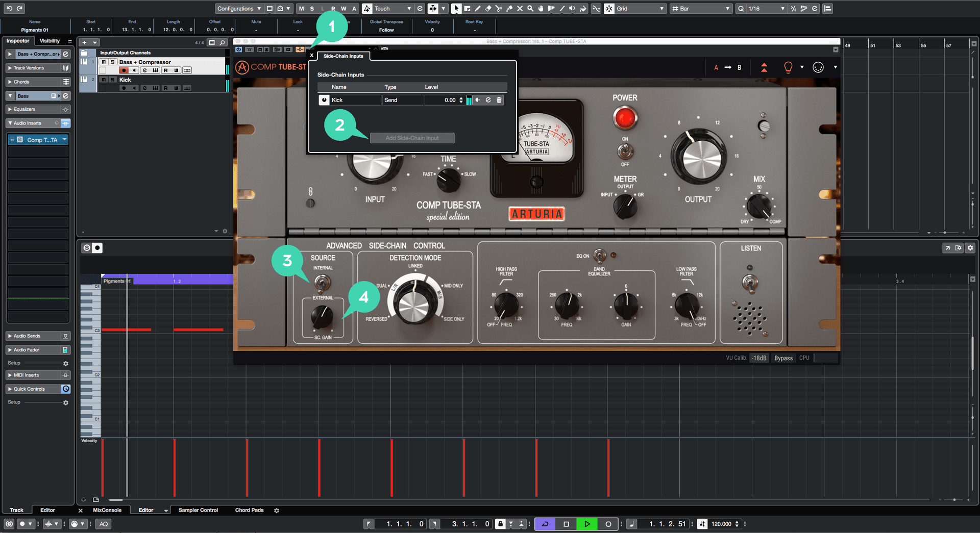Image resolution: width=980 pixels, height=533 pixels.
Task: Mute the Kick track
Action: (104, 80)
